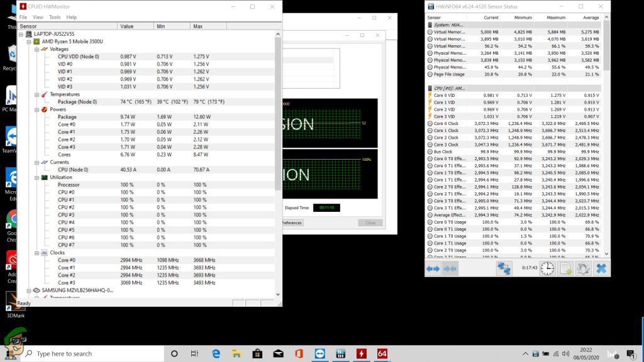Reset the clock timer in HWiNFO64
Screen dimensions: 644x362
point(547,268)
